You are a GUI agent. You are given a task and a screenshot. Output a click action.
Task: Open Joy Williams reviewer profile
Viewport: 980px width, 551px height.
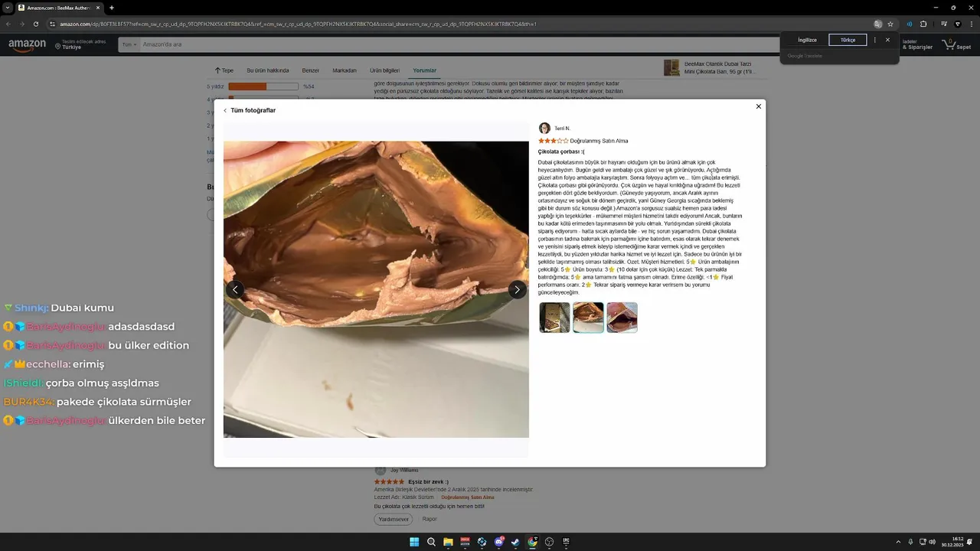(x=397, y=470)
